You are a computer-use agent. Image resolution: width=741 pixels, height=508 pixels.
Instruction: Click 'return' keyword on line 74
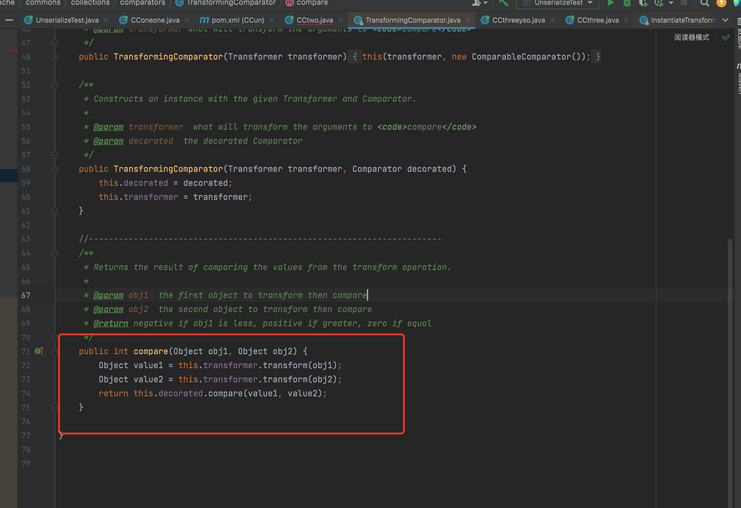113,393
